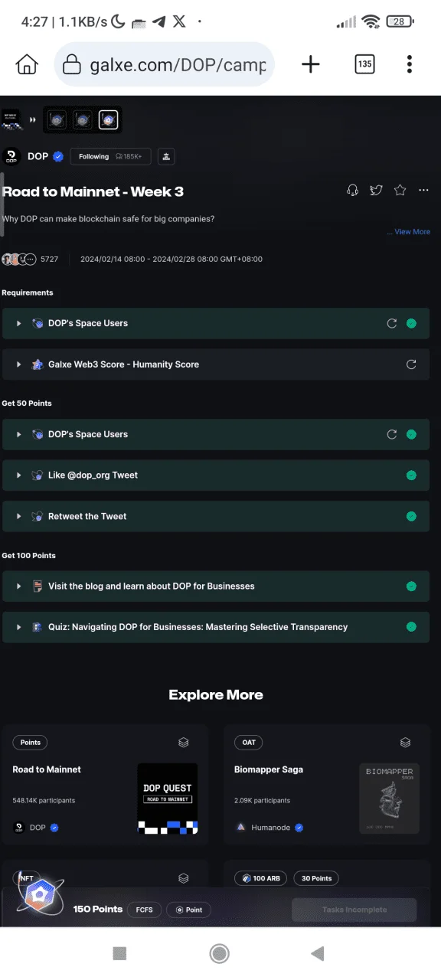Select the Point tag in bottom bar
Image resolution: width=441 pixels, height=980 pixels.
click(188, 910)
